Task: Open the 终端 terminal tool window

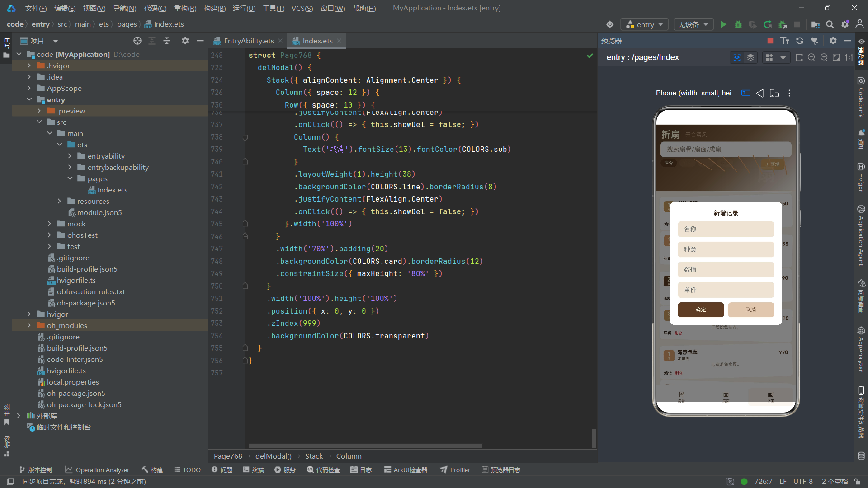Action: pos(253,470)
